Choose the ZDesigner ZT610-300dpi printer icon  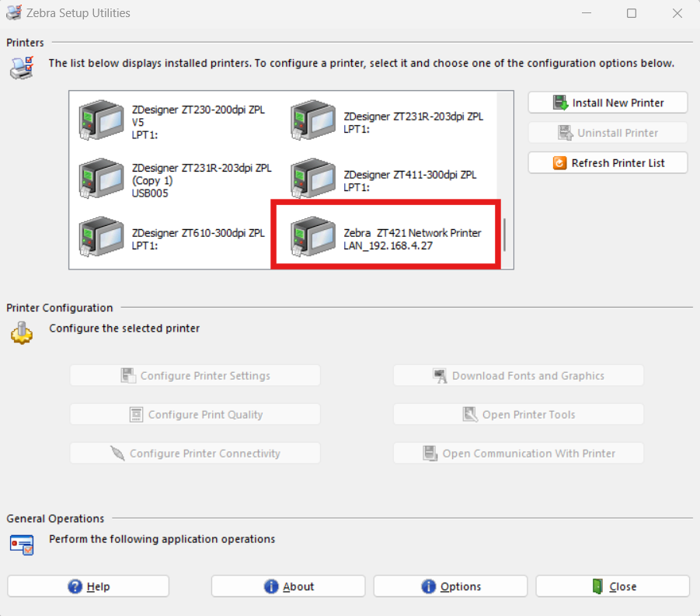point(101,237)
